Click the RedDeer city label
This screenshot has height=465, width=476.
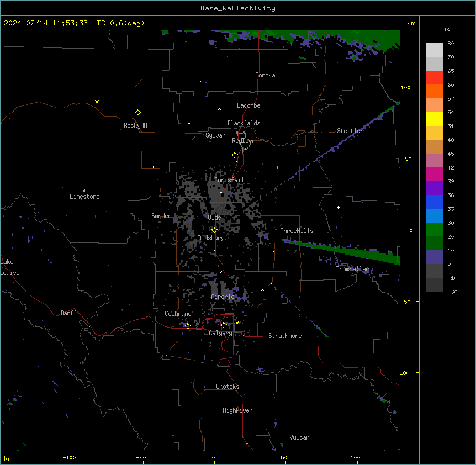coord(243,141)
